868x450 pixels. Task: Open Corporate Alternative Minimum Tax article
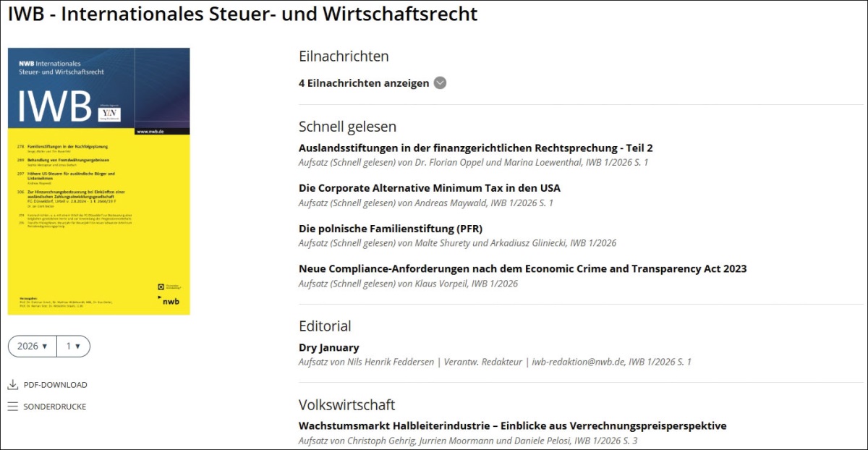(x=429, y=188)
